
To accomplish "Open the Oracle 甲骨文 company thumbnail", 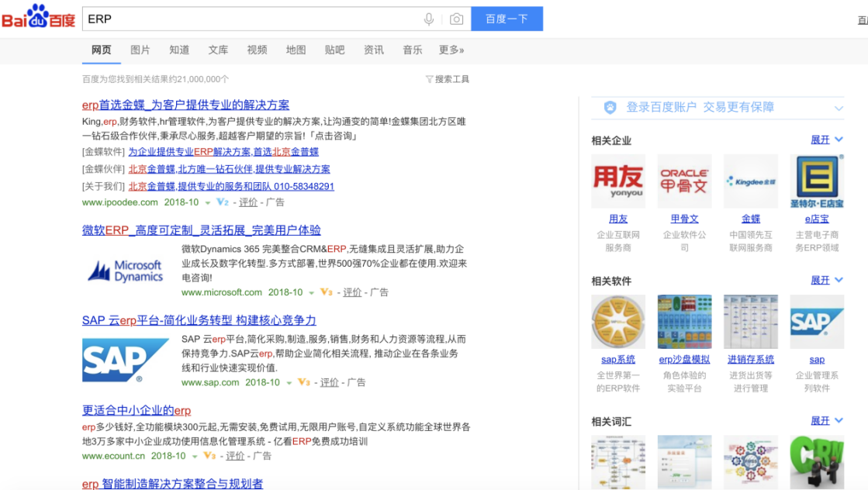I will pos(684,181).
